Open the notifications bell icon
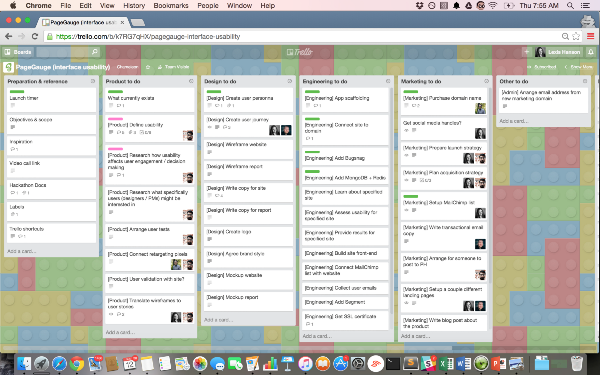 click(x=591, y=52)
